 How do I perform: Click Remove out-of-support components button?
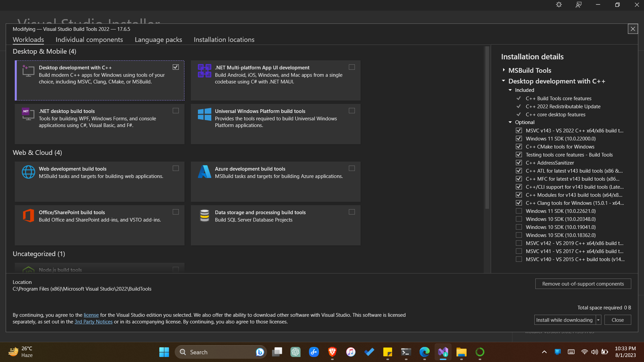pos(583,284)
